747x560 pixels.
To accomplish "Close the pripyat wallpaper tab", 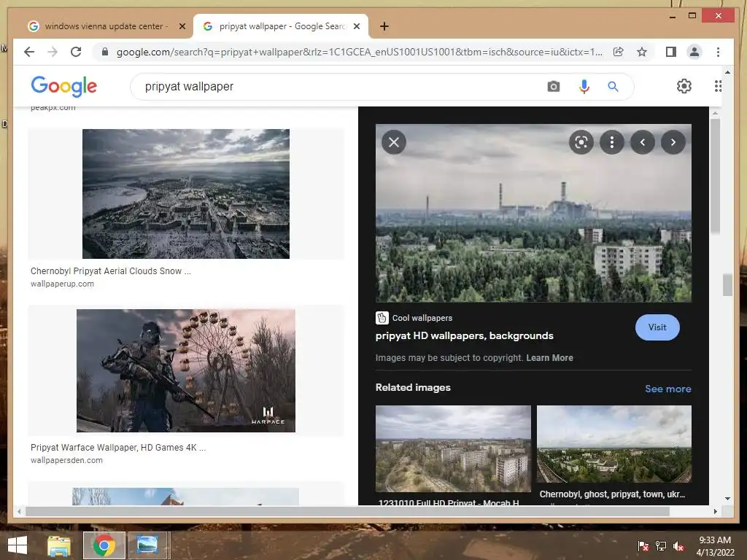I will tap(356, 26).
